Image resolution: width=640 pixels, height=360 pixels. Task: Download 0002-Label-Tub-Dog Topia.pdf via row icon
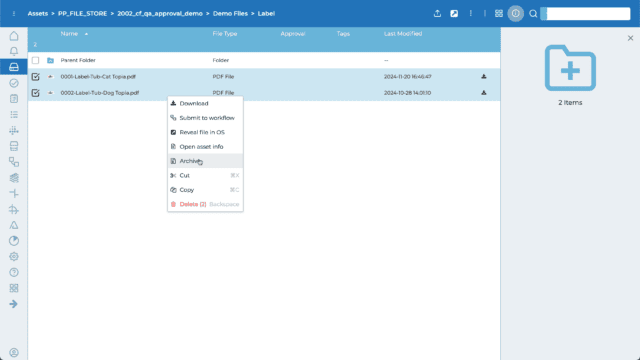(484, 93)
